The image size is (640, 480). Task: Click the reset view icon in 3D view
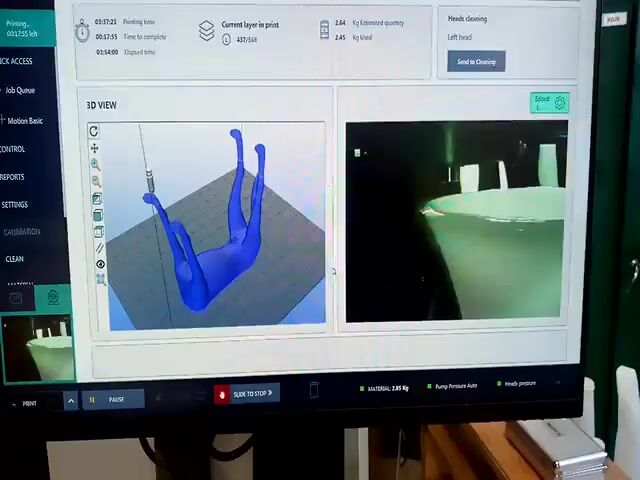tap(94, 131)
